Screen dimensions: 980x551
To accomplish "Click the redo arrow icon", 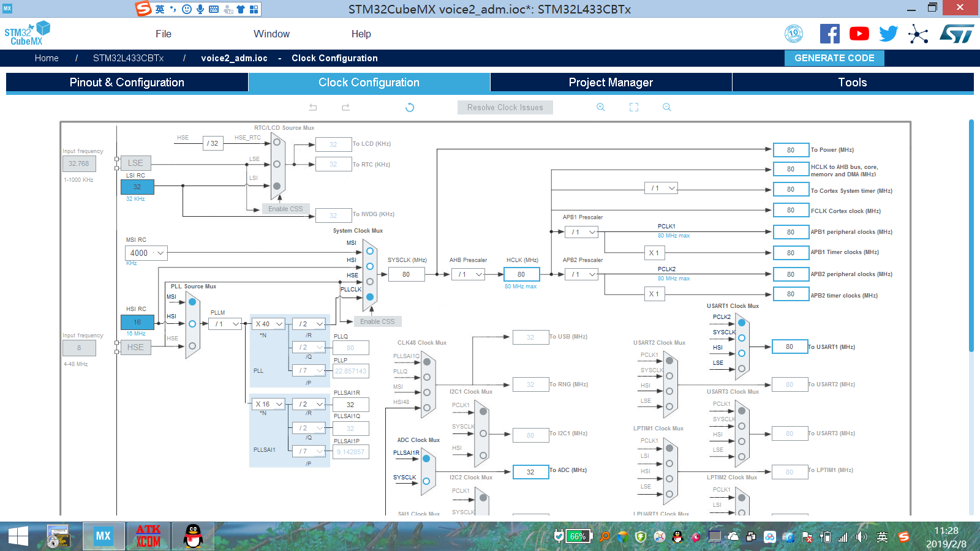I will coord(345,107).
